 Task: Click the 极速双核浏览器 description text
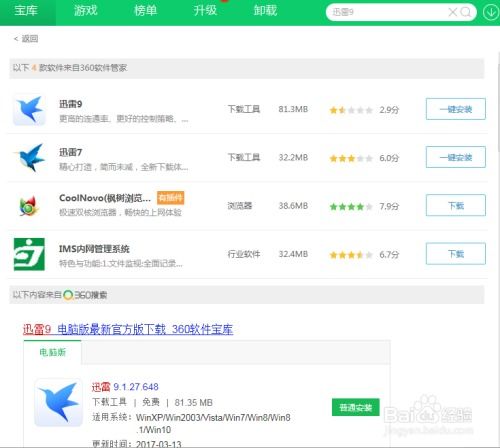[120, 212]
